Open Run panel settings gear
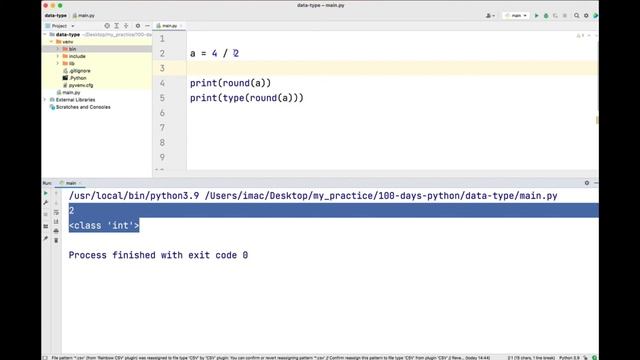 point(587,183)
